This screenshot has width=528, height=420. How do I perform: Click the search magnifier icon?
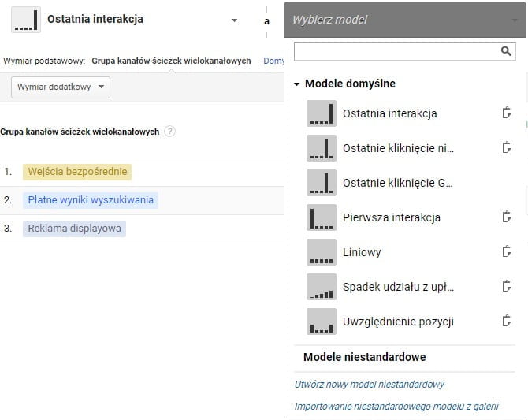click(x=507, y=51)
